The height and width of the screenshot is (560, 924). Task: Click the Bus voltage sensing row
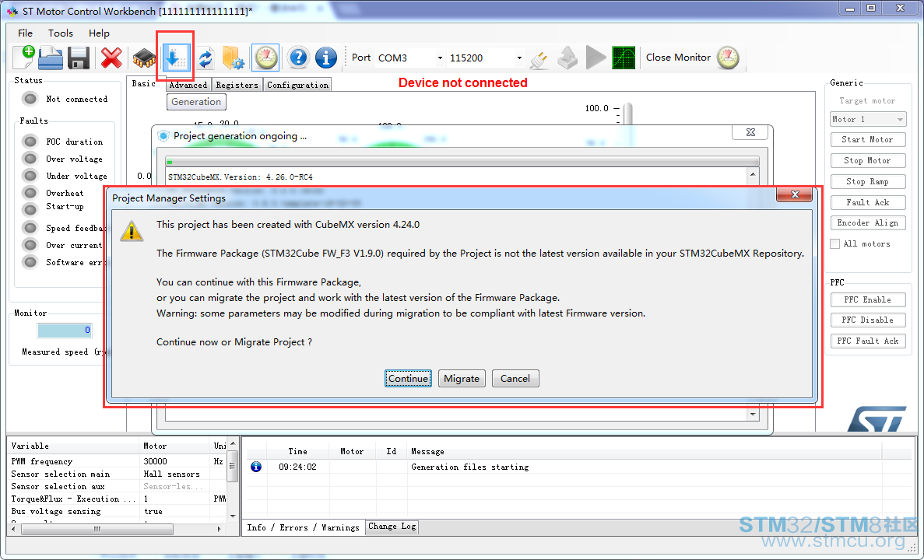(117, 511)
